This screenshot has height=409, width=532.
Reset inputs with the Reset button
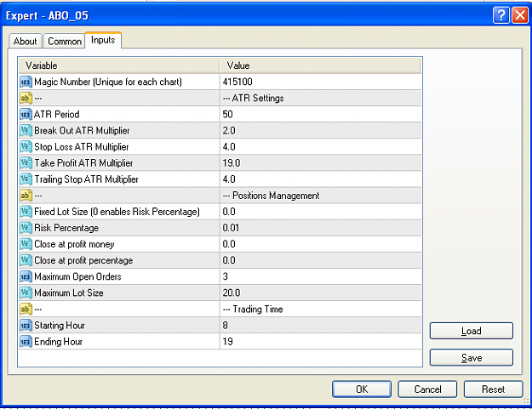pos(493,389)
